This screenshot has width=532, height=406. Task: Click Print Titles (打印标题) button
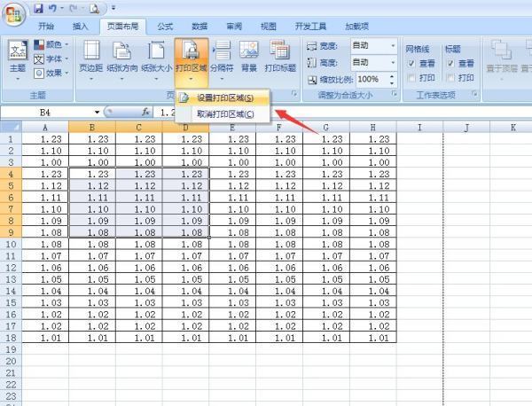(280, 57)
